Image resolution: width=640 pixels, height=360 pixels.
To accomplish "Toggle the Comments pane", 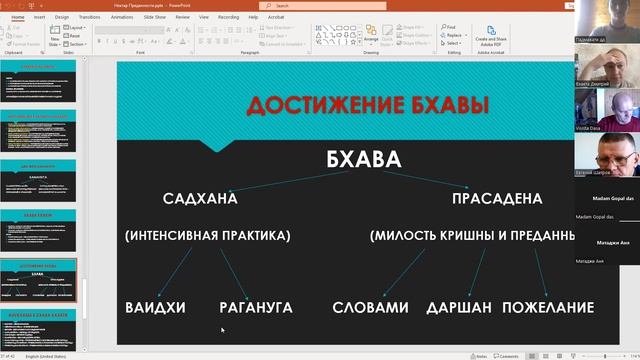I will coord(506,356).
